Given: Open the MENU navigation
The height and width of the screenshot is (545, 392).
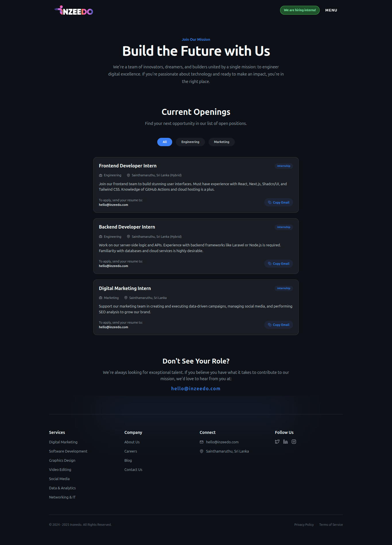Looking at the screenshot, I should tap(331, 10).
